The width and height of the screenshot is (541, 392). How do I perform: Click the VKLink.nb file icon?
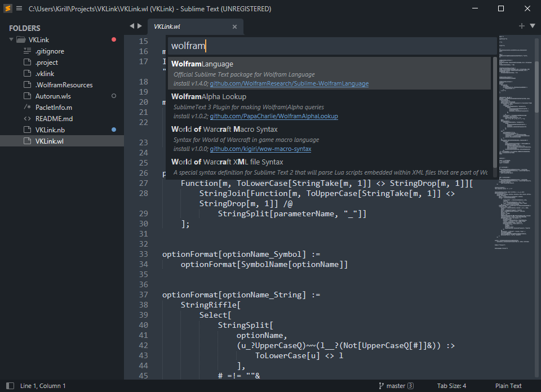pyautogui.click(x=27, y=130)
